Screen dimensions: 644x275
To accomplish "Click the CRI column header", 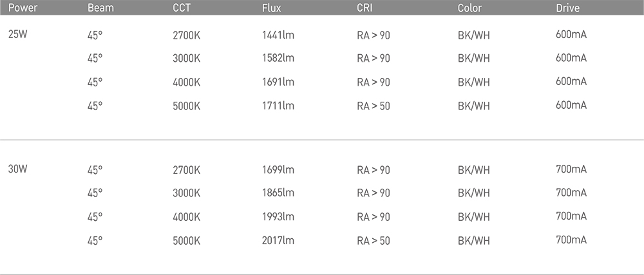I will coord(365,8).
